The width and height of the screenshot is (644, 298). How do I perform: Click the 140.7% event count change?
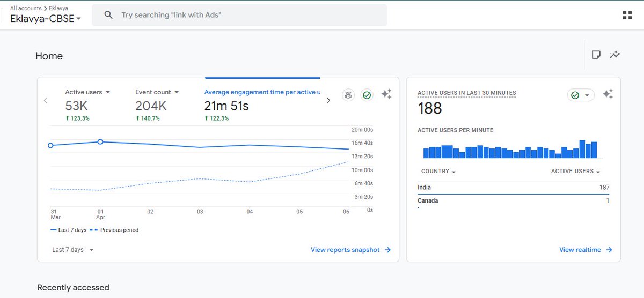(x=148, y=118)
